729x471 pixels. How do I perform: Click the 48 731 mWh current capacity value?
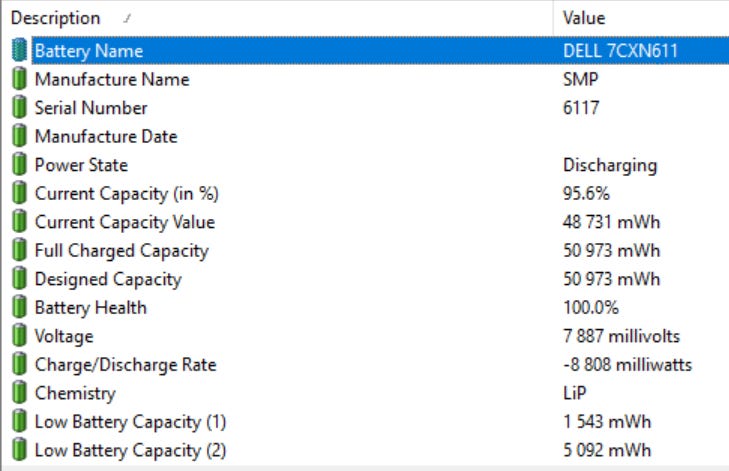click(611, 222)
